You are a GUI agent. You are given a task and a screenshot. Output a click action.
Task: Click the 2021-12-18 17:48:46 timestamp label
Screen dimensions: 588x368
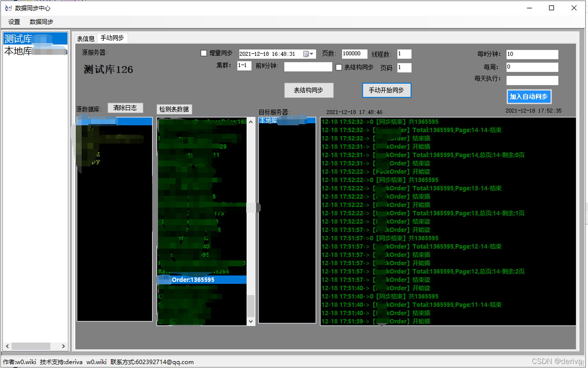tap(354, 112)
